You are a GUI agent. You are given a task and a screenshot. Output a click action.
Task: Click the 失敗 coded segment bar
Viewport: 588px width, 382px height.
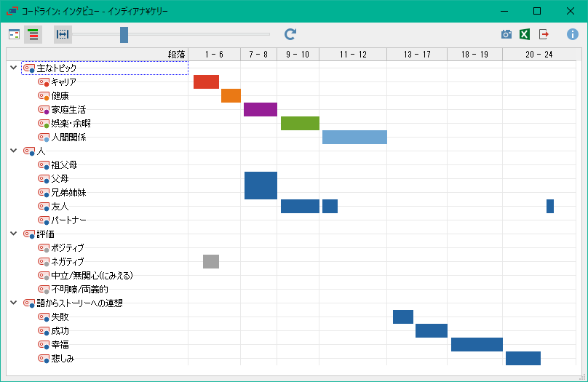pyautogui.click(x=403, y=317)
